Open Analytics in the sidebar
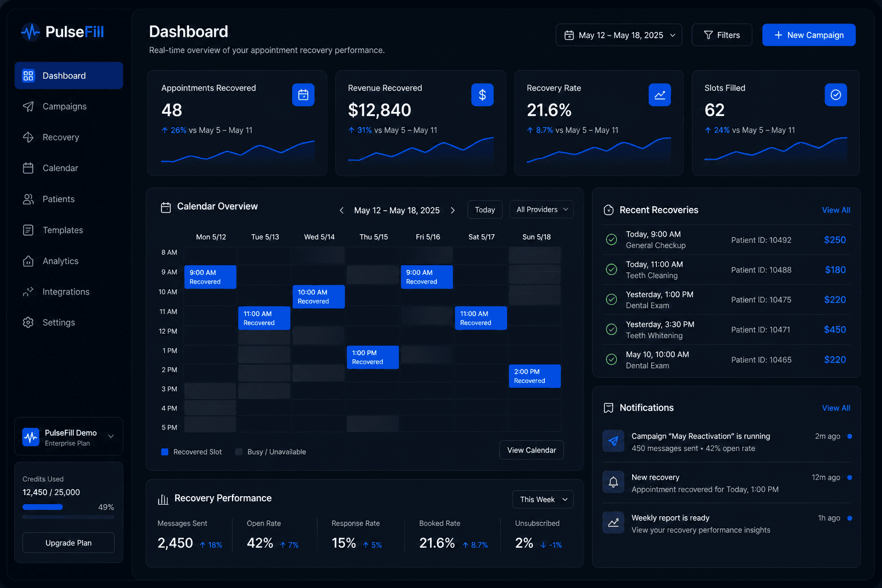The height and width of the screenshot is (588, 882). tap(69, 261)
